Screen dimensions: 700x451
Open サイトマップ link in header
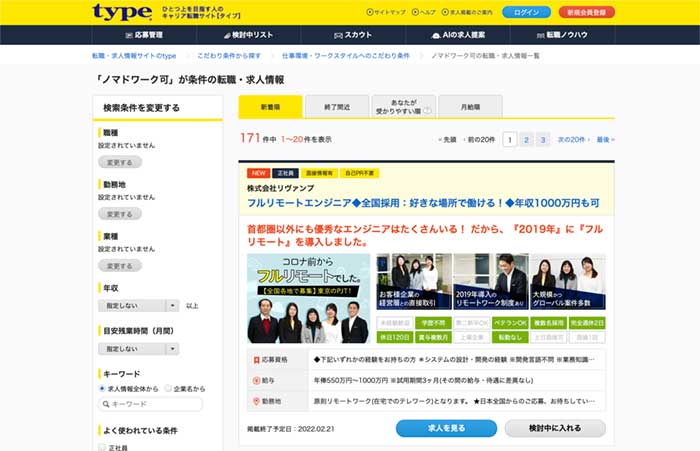(386, 13)
